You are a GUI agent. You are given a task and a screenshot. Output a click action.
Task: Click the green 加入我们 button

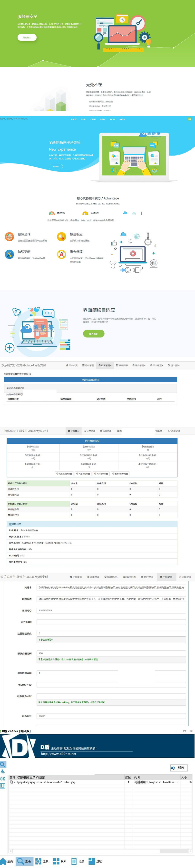coord(93,334)
